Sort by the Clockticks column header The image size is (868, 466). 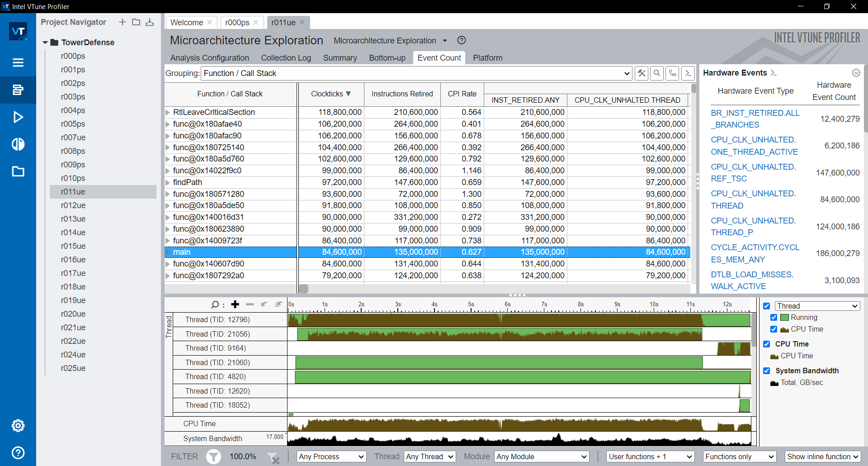click(331, 94)
